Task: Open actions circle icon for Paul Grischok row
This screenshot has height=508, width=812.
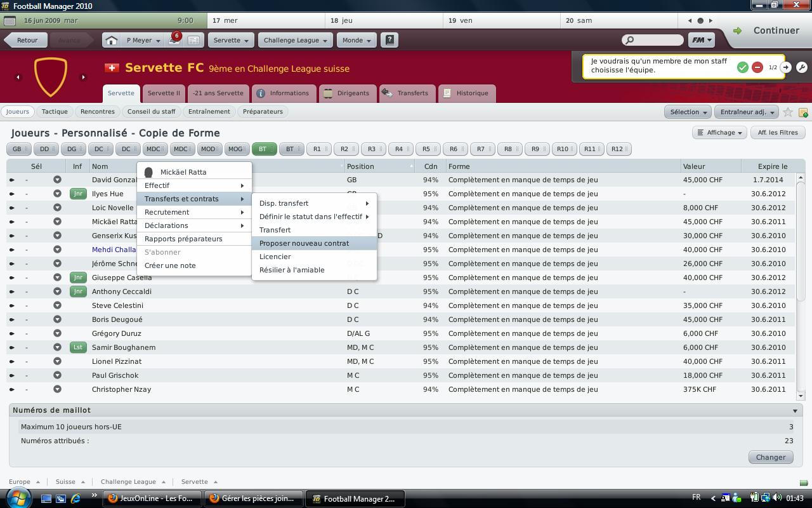Action: (57, 375)
